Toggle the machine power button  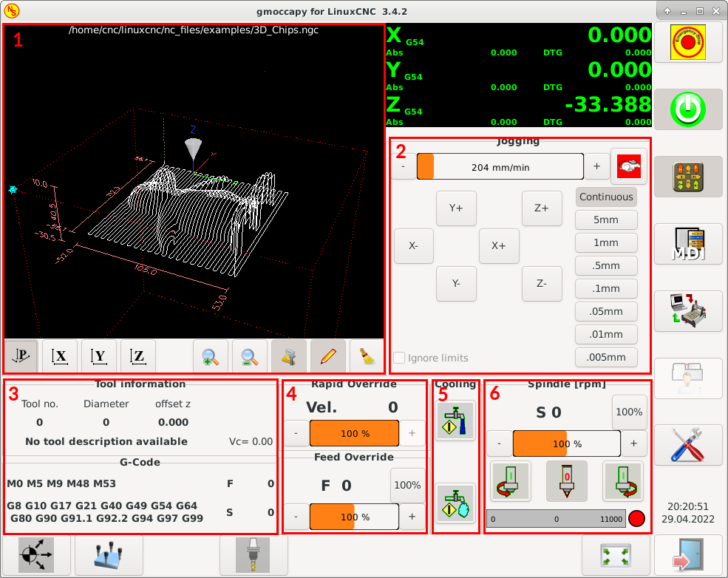pyautogui.click(x=687, y=110)
